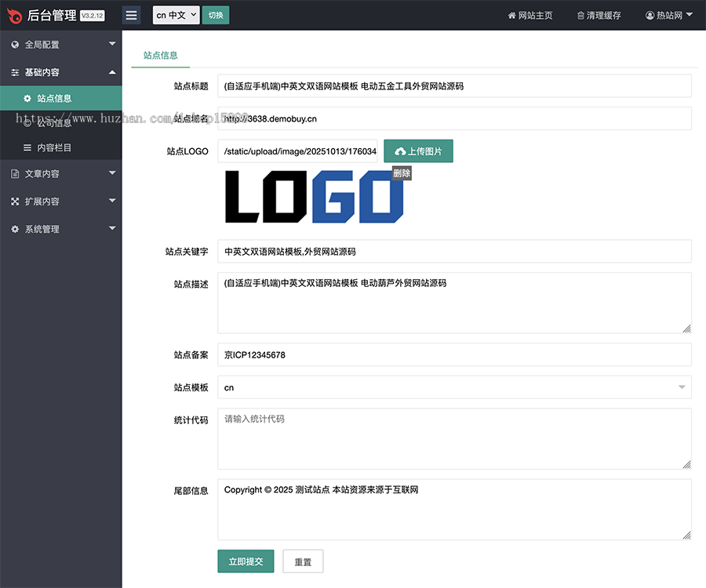Click into the 站点备案 input field
The width and height of the screenshot is (706, 588).
point(454,354)
